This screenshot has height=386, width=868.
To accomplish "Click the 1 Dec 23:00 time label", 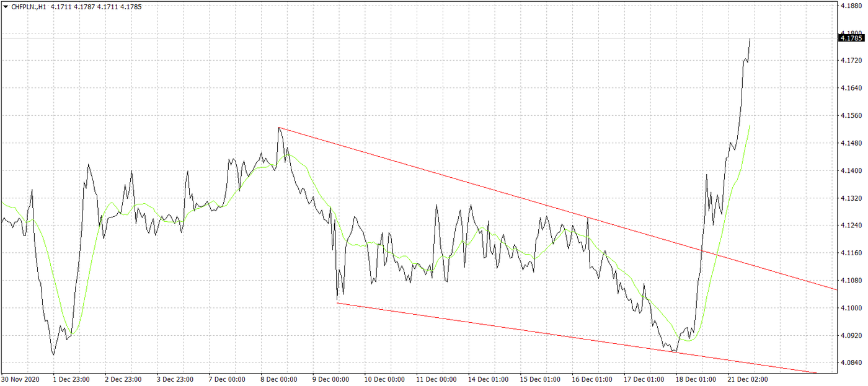I will pos(71,379).
